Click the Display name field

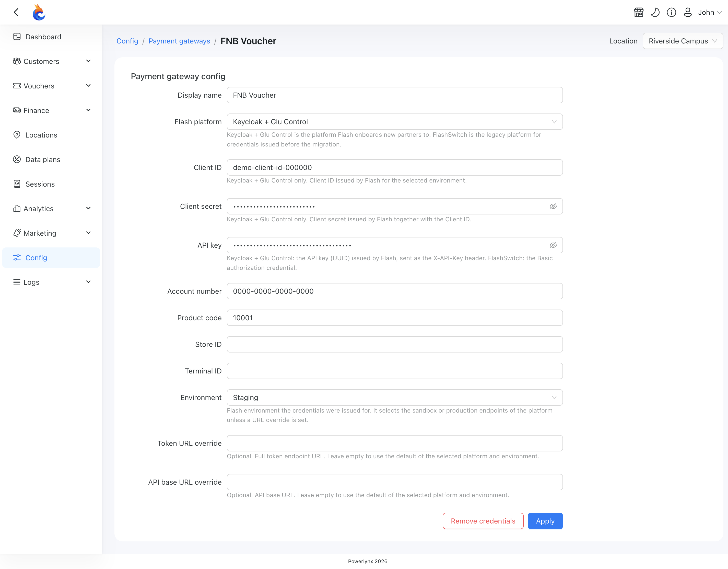click(395, 95)
